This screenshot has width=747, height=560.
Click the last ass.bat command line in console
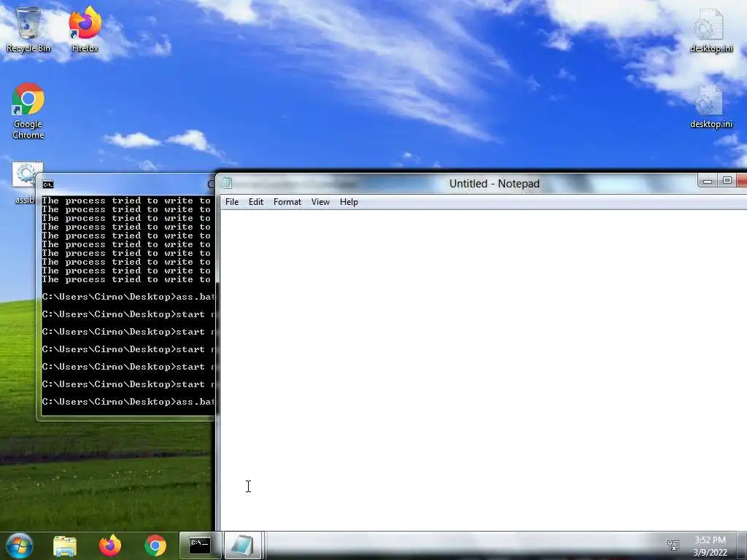(x=128, y=402)
